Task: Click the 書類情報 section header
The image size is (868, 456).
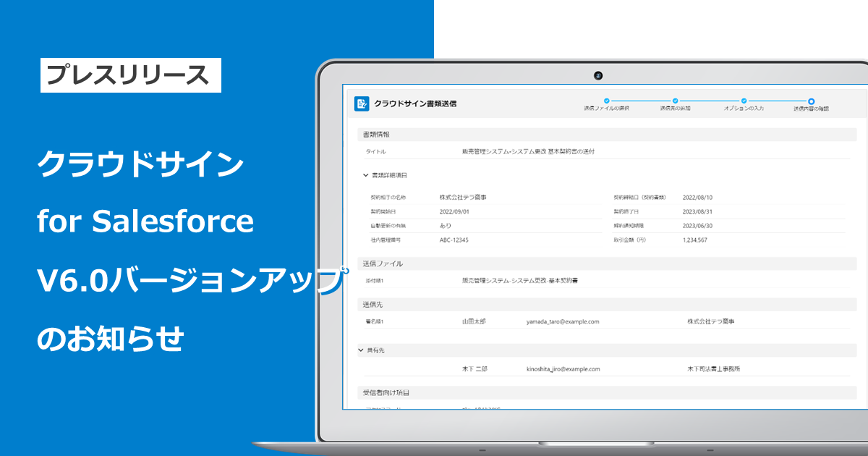Action: point(607,135)
